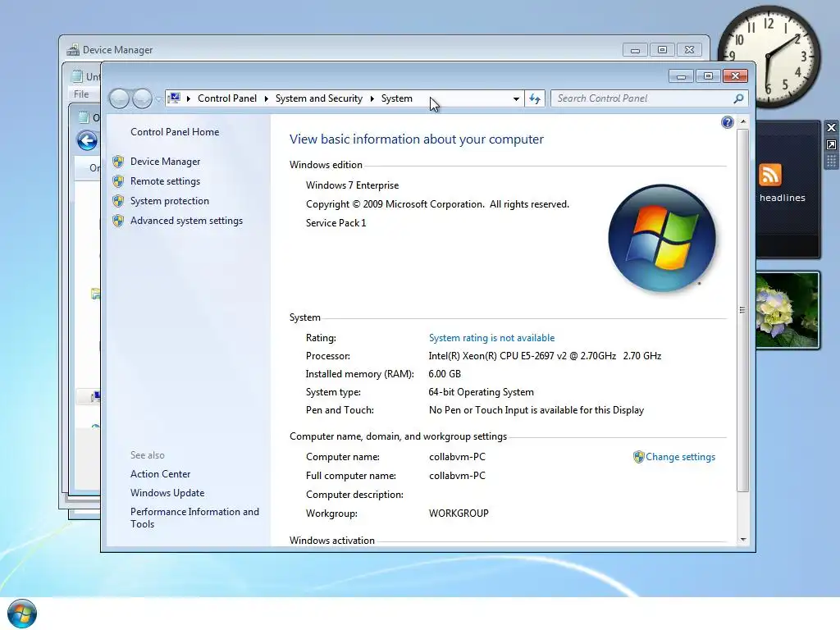Click the blue back arrow in background window
Viewport: 840px width, 630px height.
[x=87, y=141]
